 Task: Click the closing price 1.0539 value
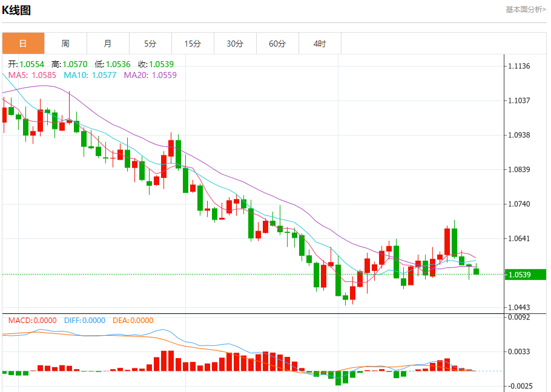pos(161,64)
